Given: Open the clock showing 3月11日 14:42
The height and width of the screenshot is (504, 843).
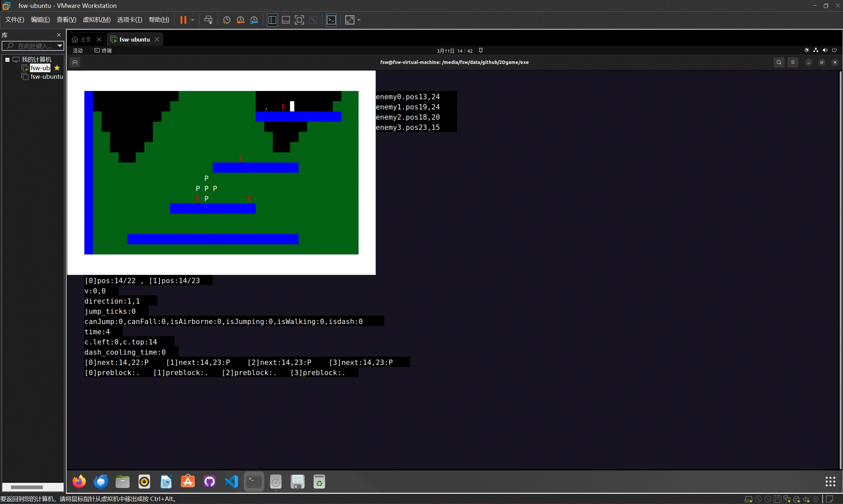Looking at the screenshot, I should coord(455,51).
